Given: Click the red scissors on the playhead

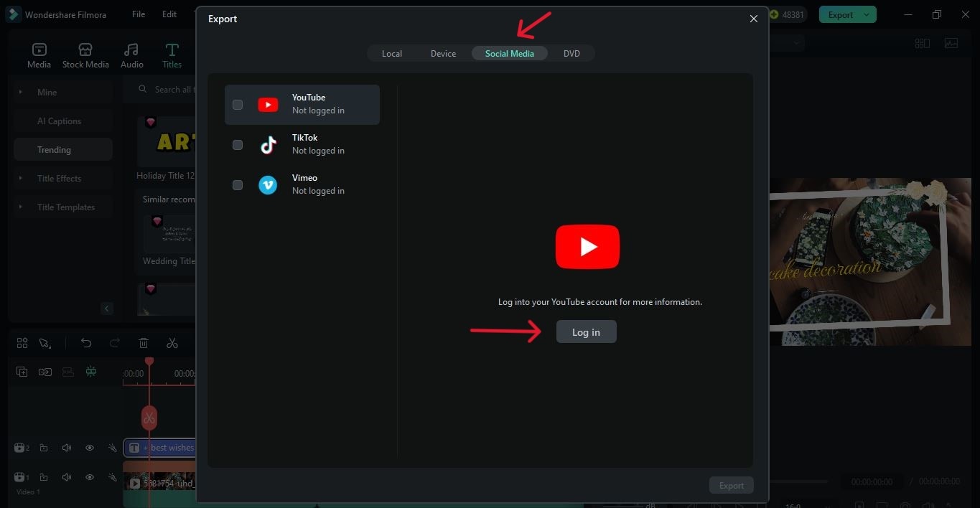Looking at the screenshot, I should (149, 418).
